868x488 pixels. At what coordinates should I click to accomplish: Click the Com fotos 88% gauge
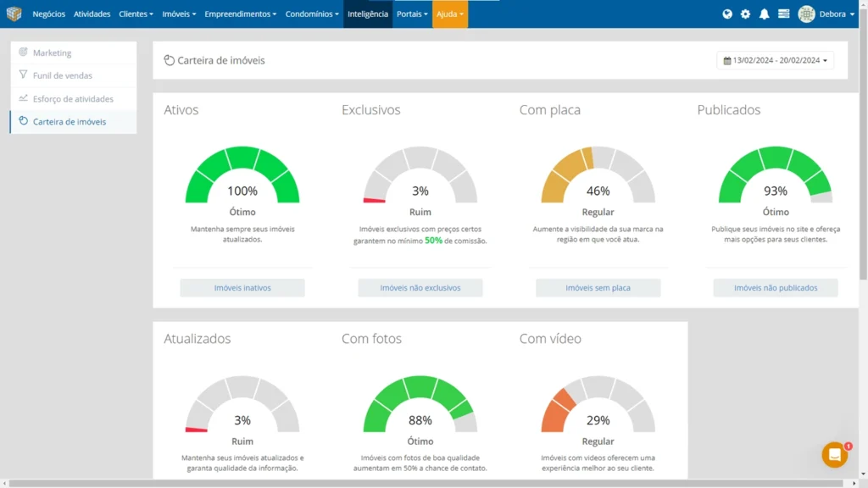pyautogui.click(x=420, y=404)
